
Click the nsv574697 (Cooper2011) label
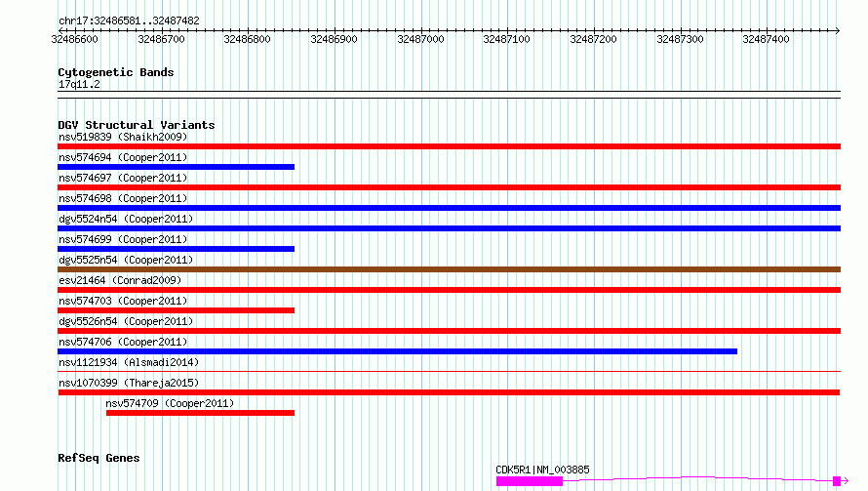123,178
